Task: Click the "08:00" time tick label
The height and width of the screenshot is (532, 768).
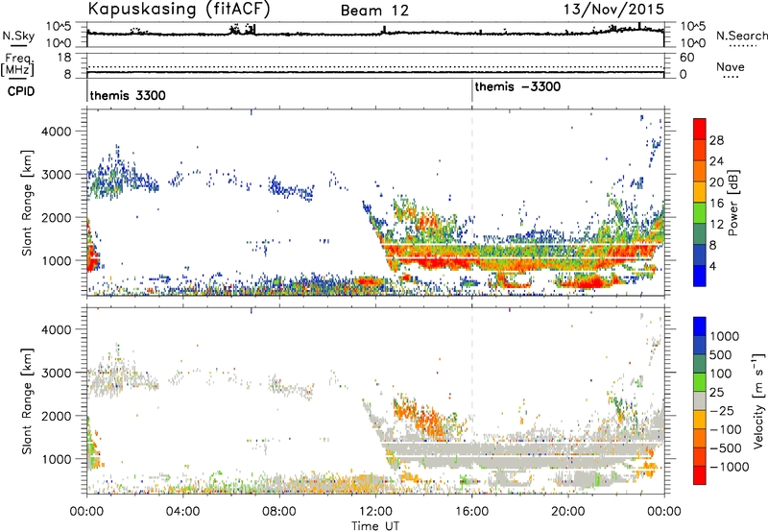Action: point(279,512)
